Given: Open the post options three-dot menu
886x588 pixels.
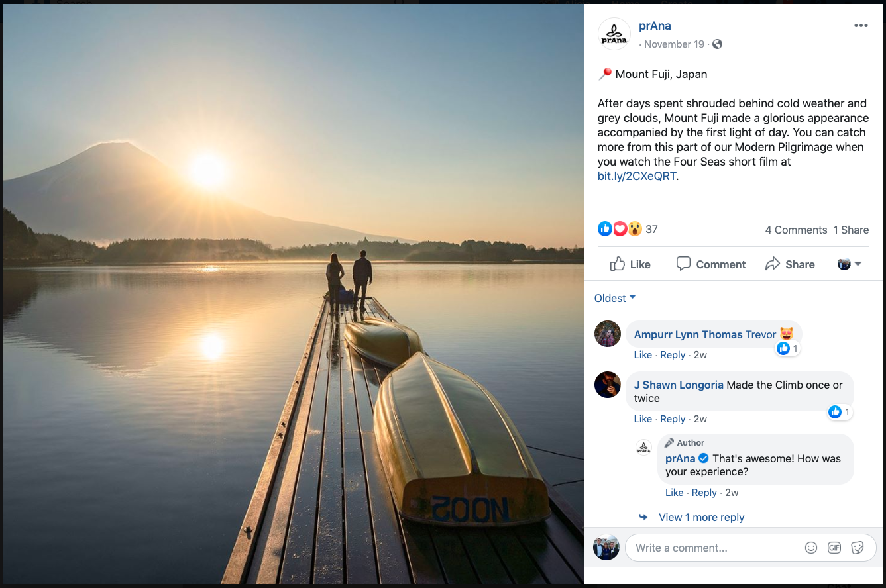Looking at the screenshot, I should pos(860,25).
